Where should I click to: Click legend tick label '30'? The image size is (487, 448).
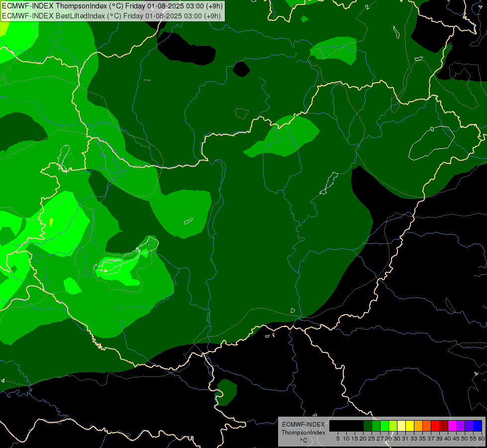pyautogui.click(x=397, y=439)
